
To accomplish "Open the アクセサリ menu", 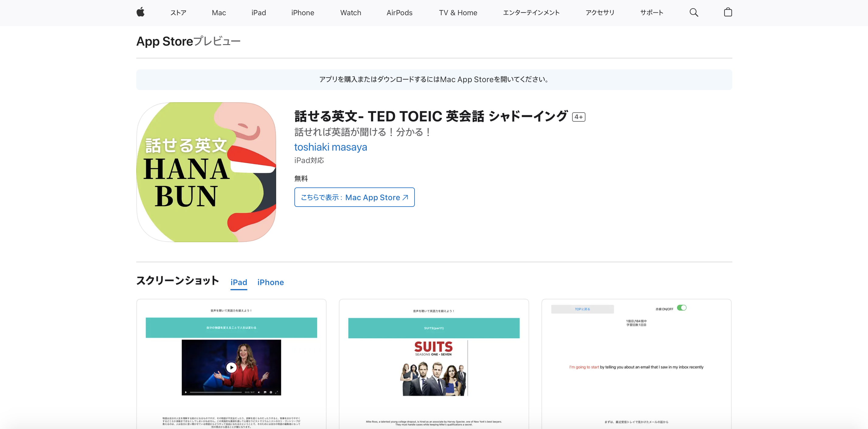I will 600,13.
